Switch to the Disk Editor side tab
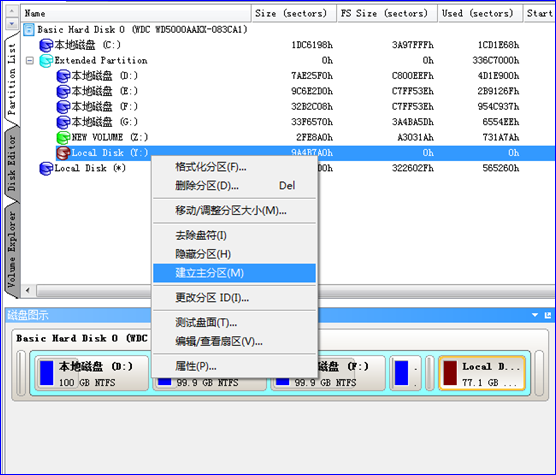556x475 pixels. point(11,163)
